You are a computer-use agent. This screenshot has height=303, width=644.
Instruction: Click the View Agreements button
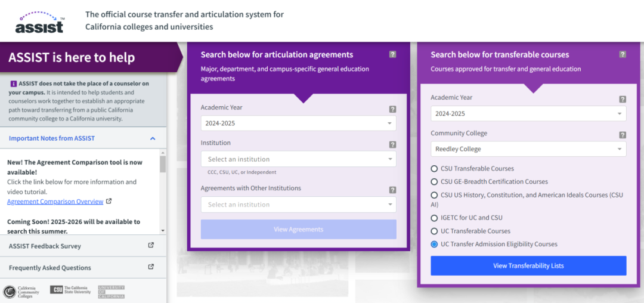tap(299, 229)
